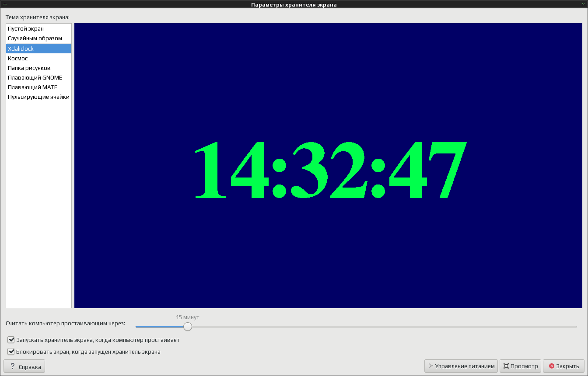
Task: Pick the Космос screensaver theme
Action: tap(38, 58)
